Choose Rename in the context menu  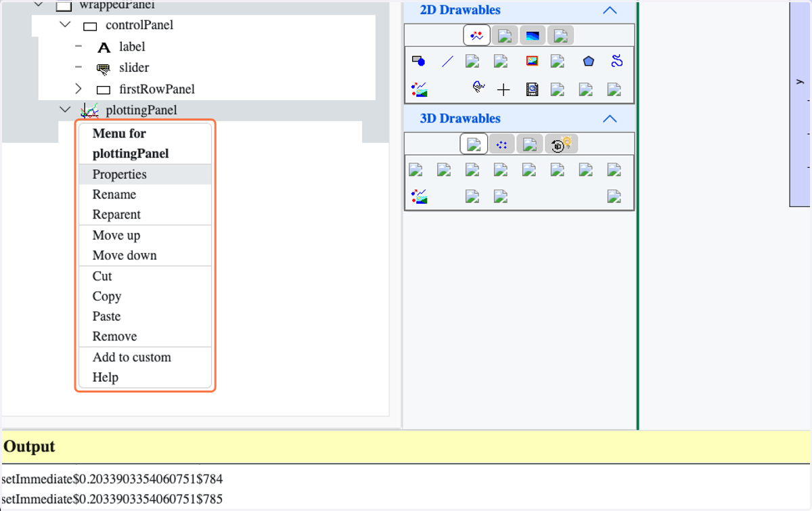point(145,194)
